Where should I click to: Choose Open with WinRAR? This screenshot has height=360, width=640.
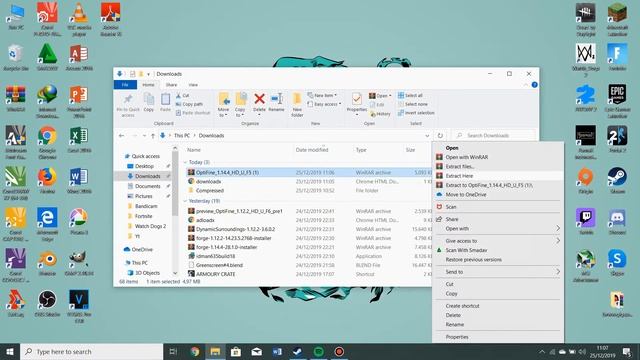498,157
